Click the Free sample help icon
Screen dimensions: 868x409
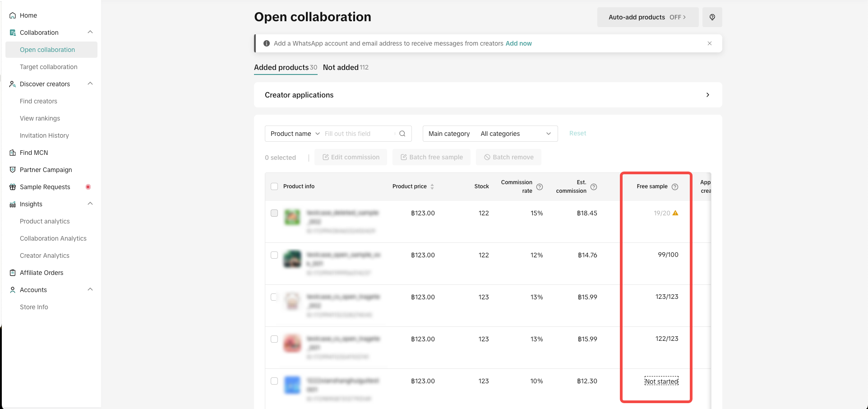tap(675, 187)
